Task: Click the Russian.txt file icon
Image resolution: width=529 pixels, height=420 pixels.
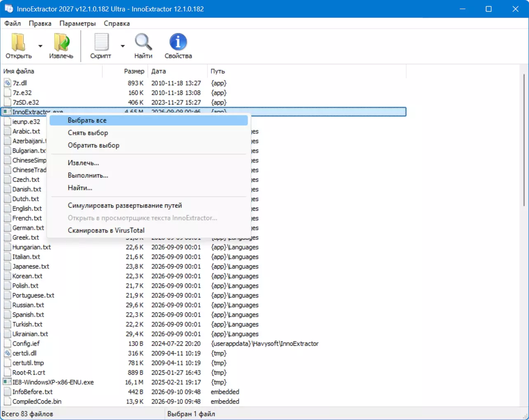Action: click(x=7, y=305)
